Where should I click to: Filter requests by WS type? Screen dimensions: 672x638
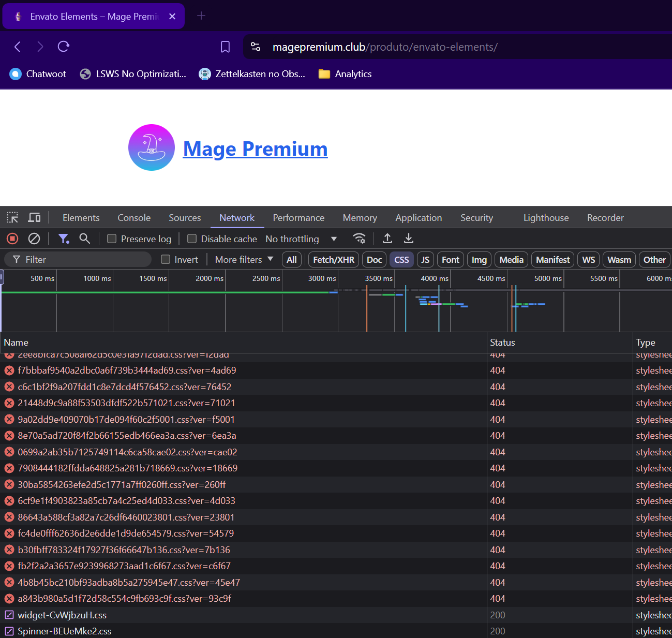pyautogui.click(x=589, y=260)
